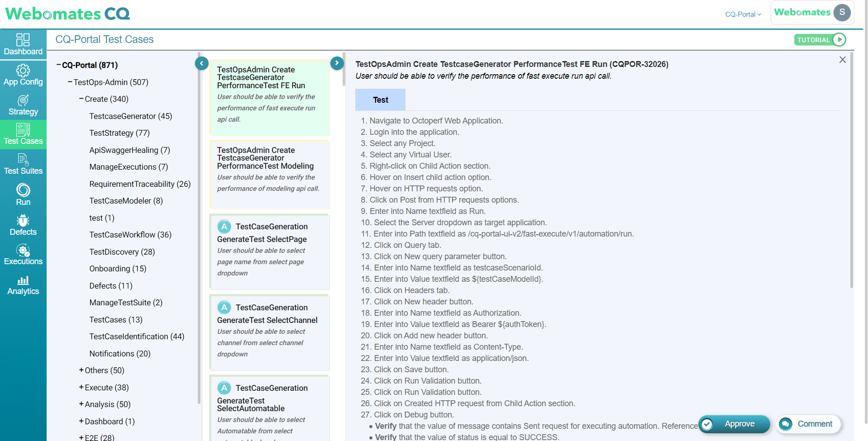Image resolution: width=868 pixels, height=441 pixels.
Task: Expand the test list with right arrow
Action: point(337,63)
